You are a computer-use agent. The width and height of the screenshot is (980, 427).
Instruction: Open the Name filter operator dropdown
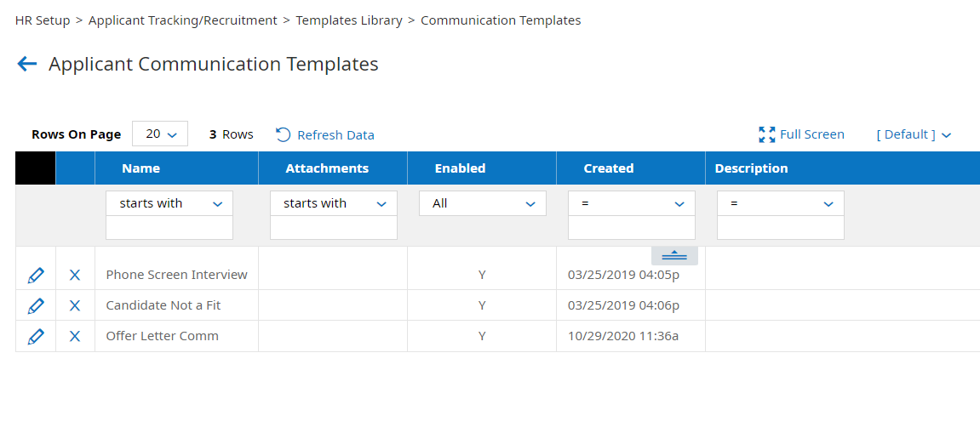[169, 203]
